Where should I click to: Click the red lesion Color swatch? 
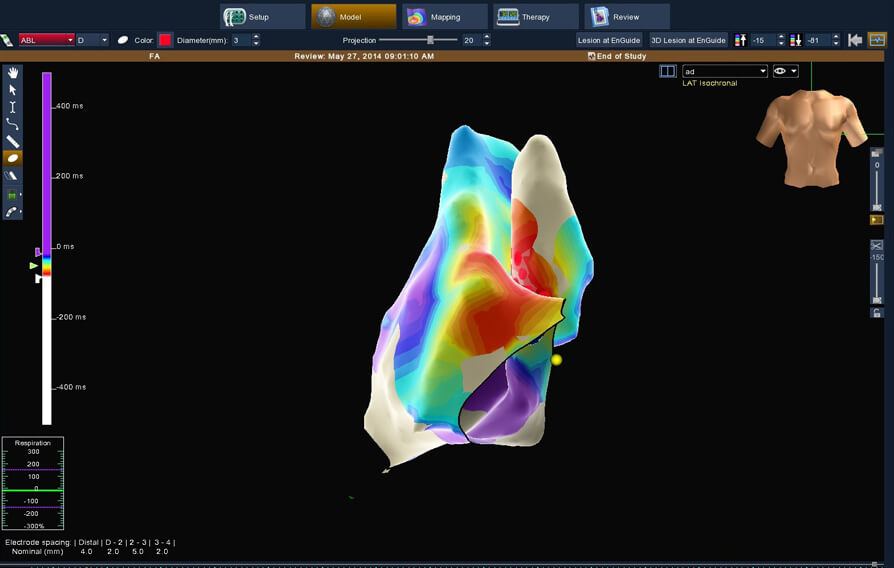pos(165,40)
